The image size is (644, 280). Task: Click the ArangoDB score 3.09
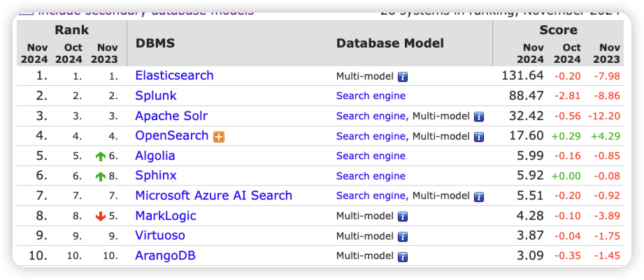(530, 256)
